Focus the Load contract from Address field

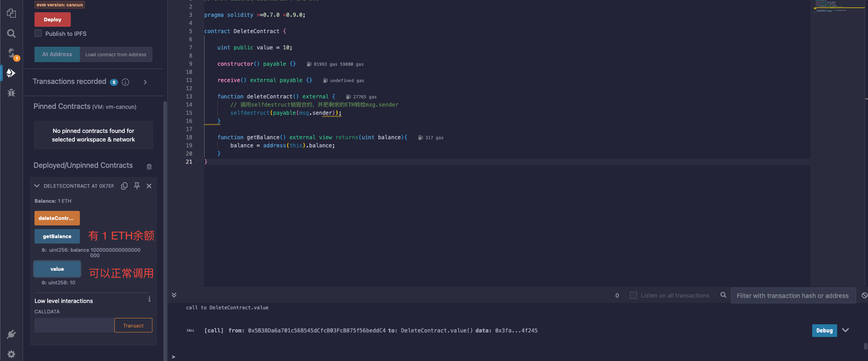coord(116,54)
